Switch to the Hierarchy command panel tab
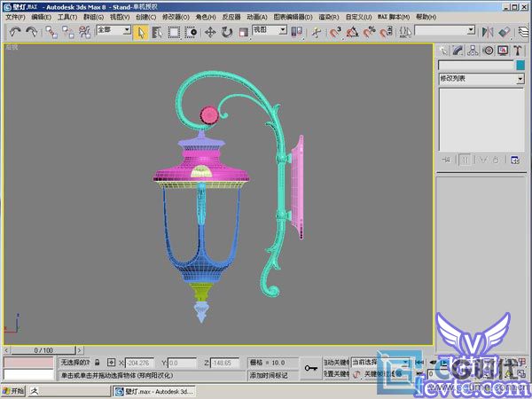The height and width of the screenshot is (399, 532). pyautogui.click(x=473, y=51)
